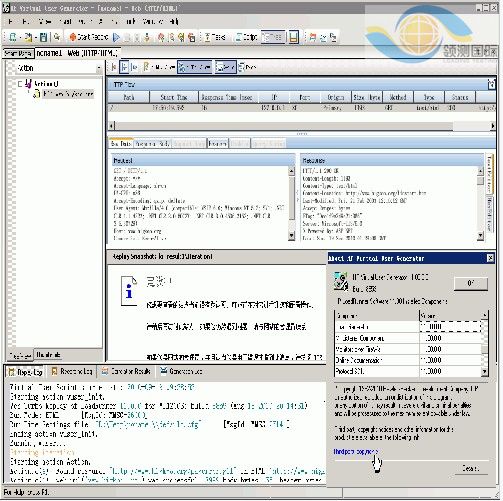Open the dropdown arrow beside Open icon

click(35, 37)
